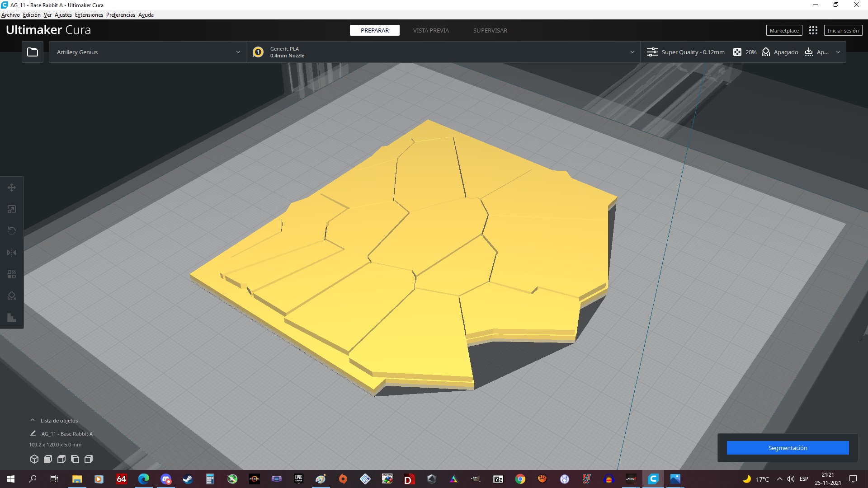Click the open file folder icon
Viewport: 868px width, 488px height.
click(x=33, y=52)
